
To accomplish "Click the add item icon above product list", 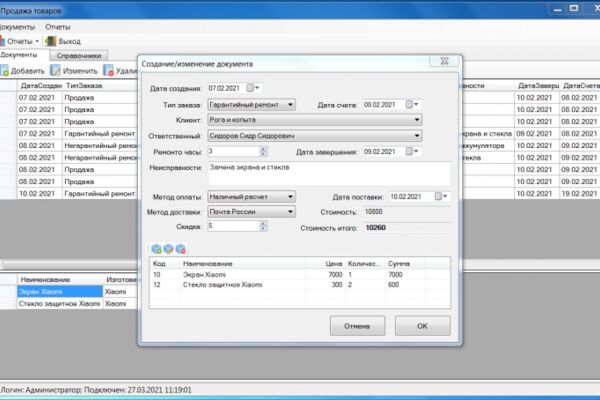I will click(156, 249).
